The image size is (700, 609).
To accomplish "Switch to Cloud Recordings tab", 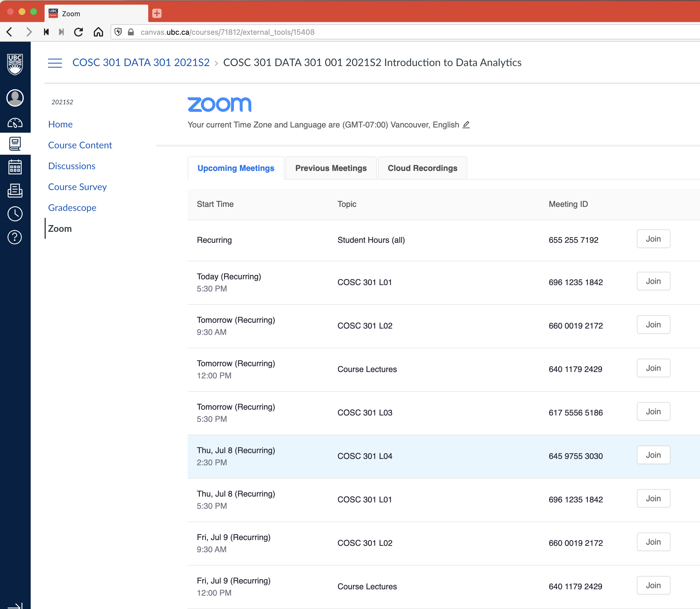I will [x=422, y=168].
